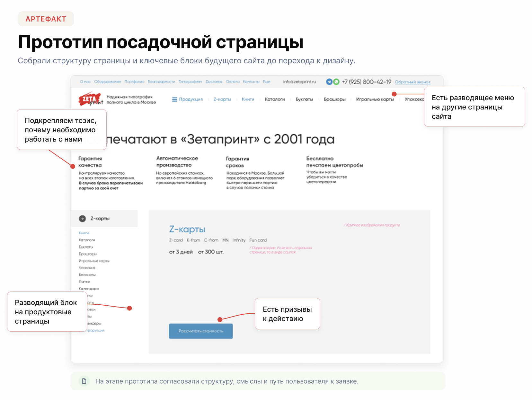Open Продукция in the main navigation
This screenshot has width=532, height=400.
tap(191, 100)
